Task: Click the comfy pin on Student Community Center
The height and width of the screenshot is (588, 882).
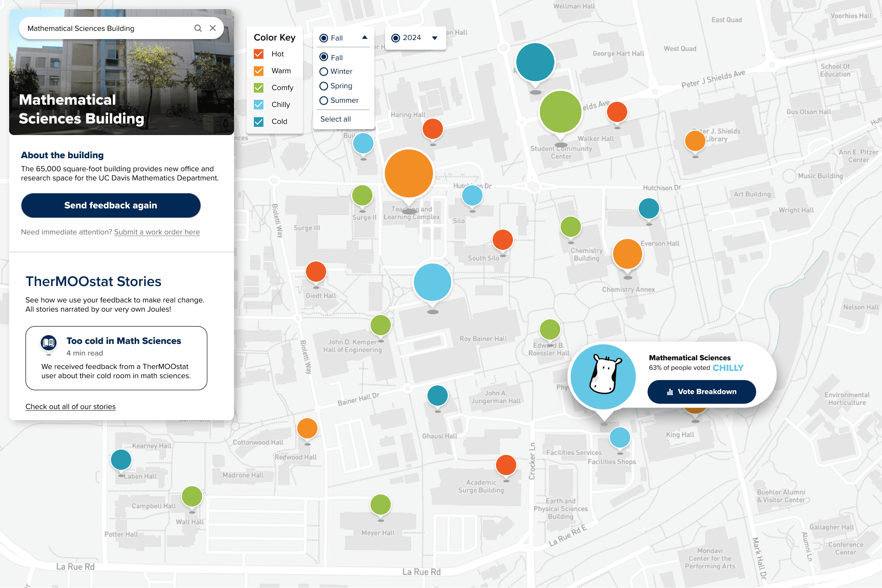Action: [x=561, y=112]
